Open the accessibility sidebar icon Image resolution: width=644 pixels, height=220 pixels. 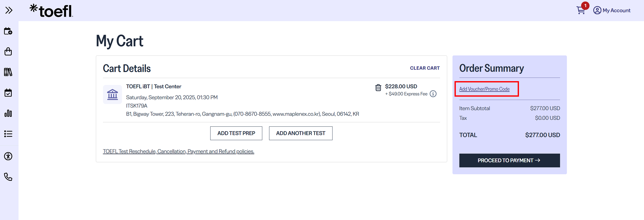(x=8, y=156)
